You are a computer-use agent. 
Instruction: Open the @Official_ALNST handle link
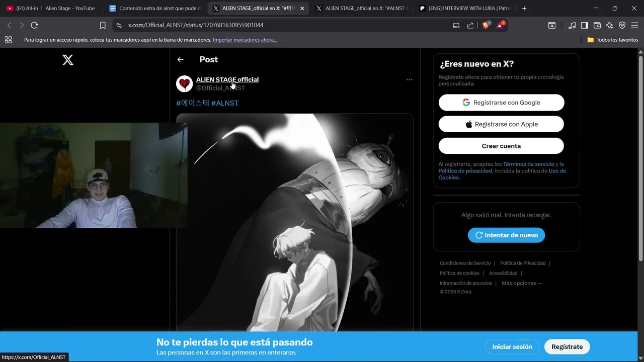pyautogui.click(x=220, y=88)
